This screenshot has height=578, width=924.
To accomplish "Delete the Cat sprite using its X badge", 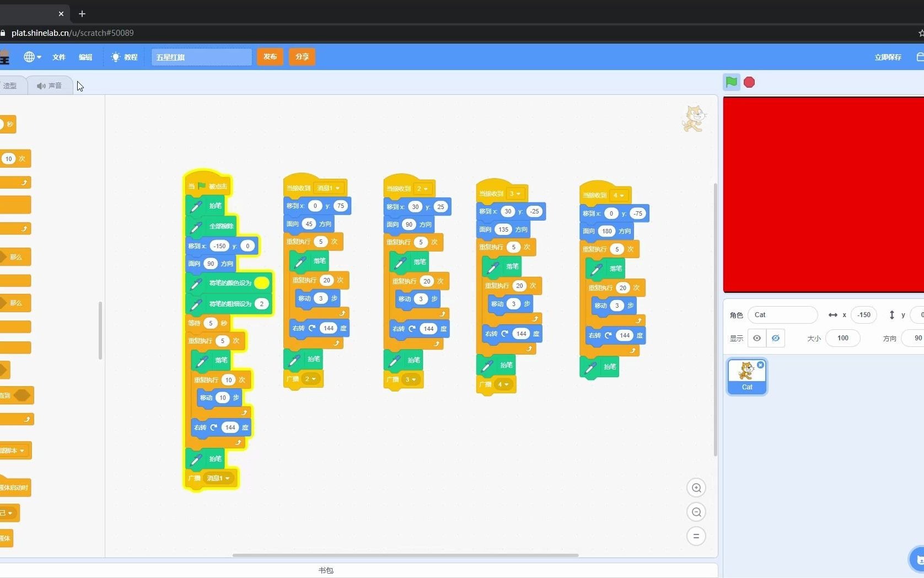I will pyautogui.click(x=760, y=365).
